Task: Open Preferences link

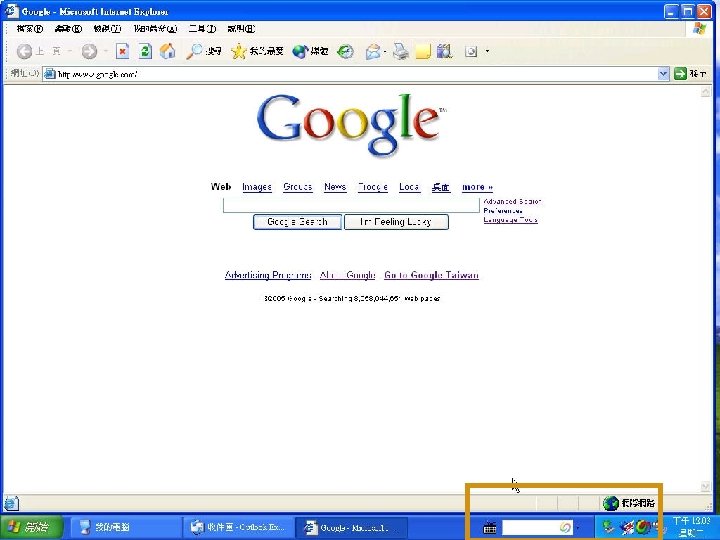Action: tap(503, 211)
